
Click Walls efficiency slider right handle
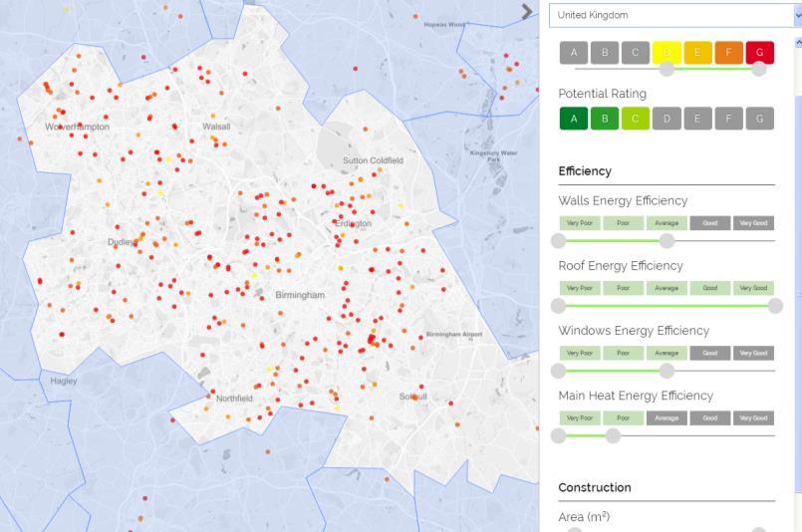(x=667, y=240)
